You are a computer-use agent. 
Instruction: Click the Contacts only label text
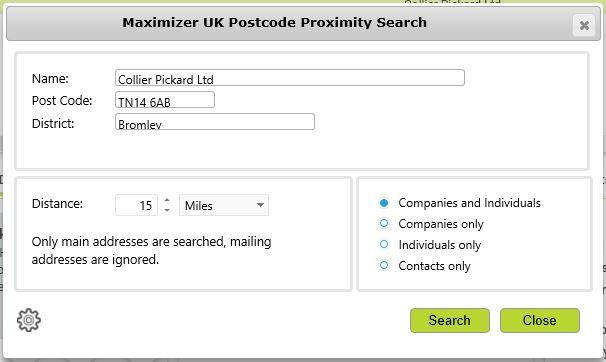pos(434,266)
